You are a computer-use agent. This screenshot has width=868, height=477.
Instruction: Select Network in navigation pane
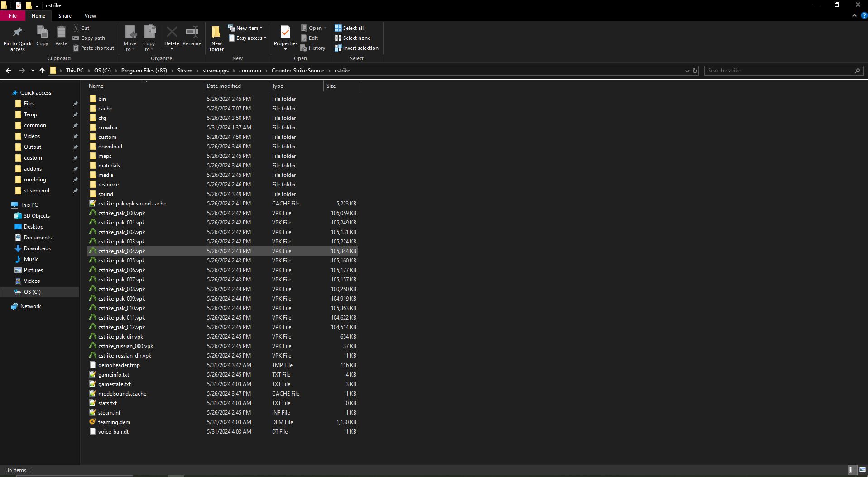tap(30, 306)
